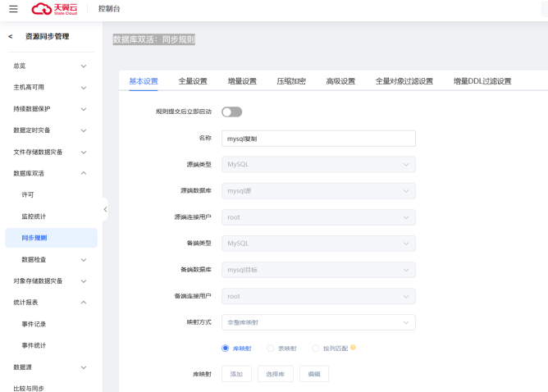Open 监控统计 in the sidebar
The height and width of the screenshot is (392, 548).
click(34, 217)
